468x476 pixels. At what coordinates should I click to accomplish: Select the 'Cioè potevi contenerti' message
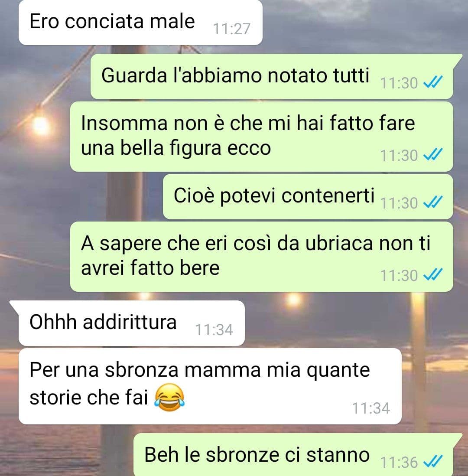[x=308, y=197]
